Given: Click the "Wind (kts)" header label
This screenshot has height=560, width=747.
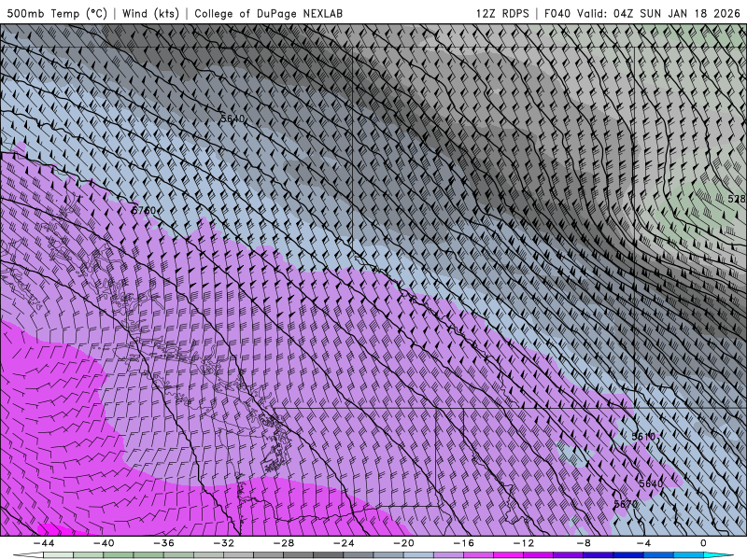Looking at the screenshot, I should (150, 13).
